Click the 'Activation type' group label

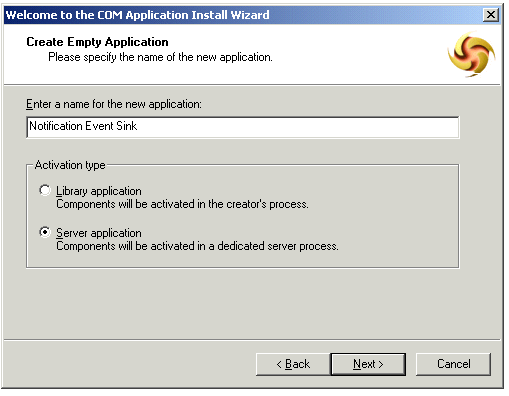click(x=70, y=165)
